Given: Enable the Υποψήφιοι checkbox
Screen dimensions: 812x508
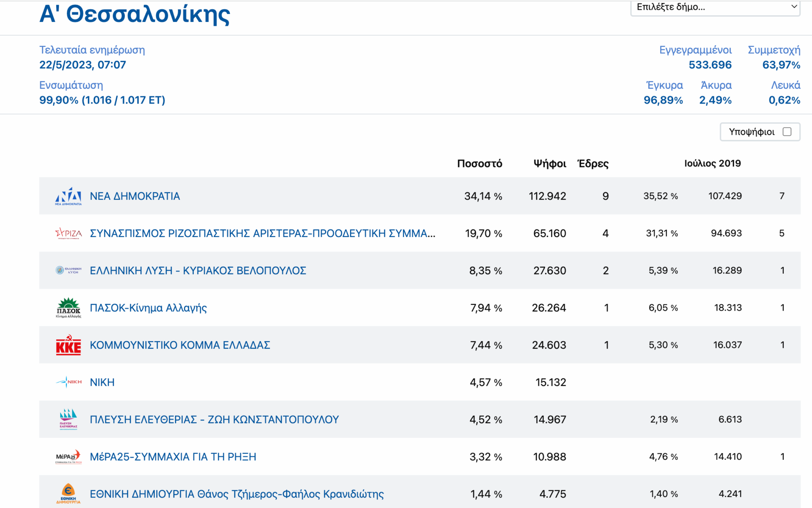Looking at the screenshot, I should (787, 132).
